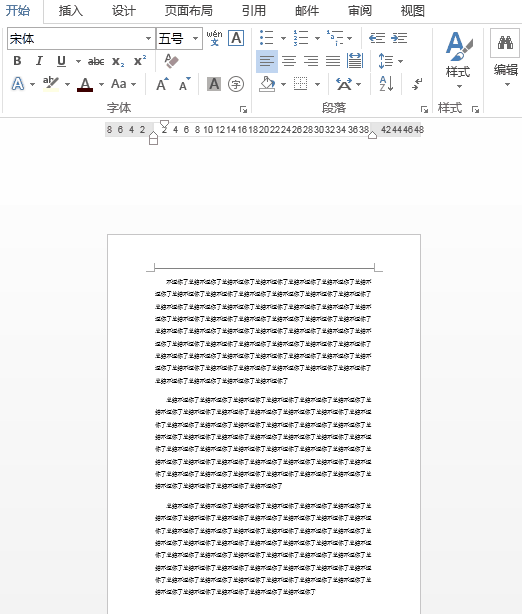The width and height of the screenshot is (522, 614).
Task: Expand multilevel list dropdown arrow
Action: tap(349, 38)
